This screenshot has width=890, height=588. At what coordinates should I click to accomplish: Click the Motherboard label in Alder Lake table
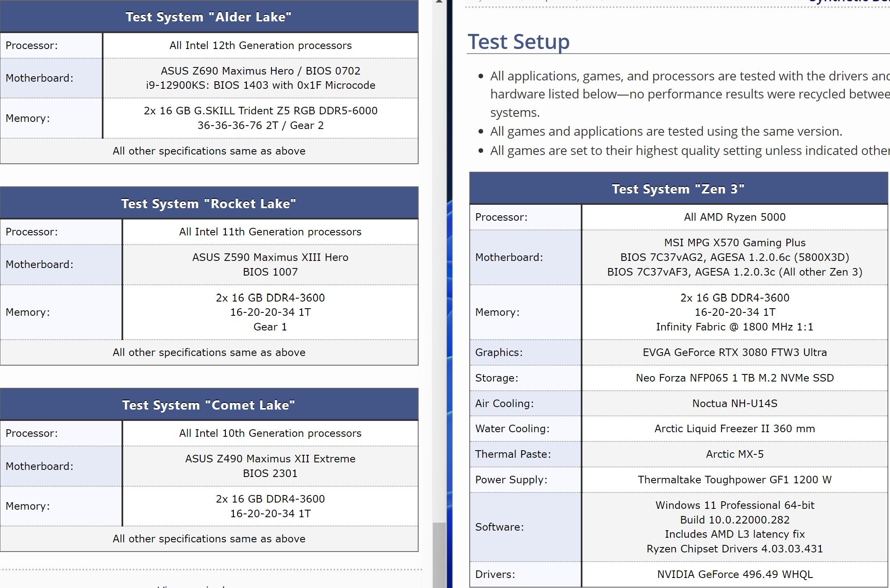pyautogui.click(x=39, y=78)
